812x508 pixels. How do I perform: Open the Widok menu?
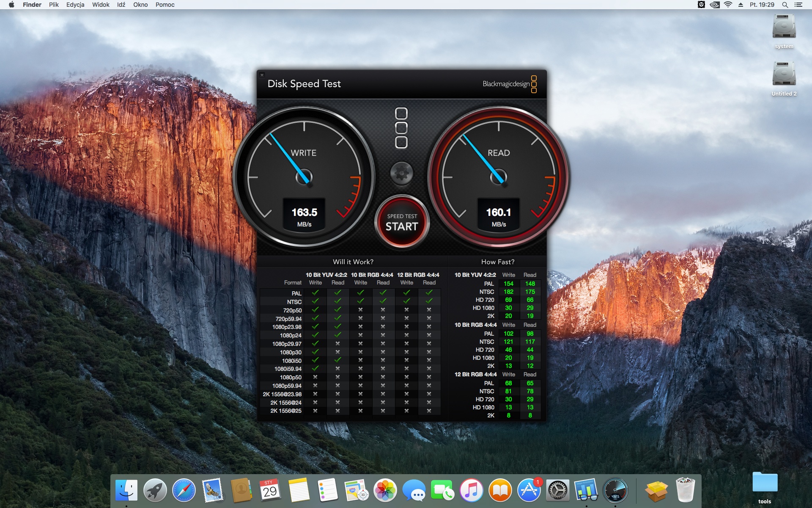pos(101,5)
